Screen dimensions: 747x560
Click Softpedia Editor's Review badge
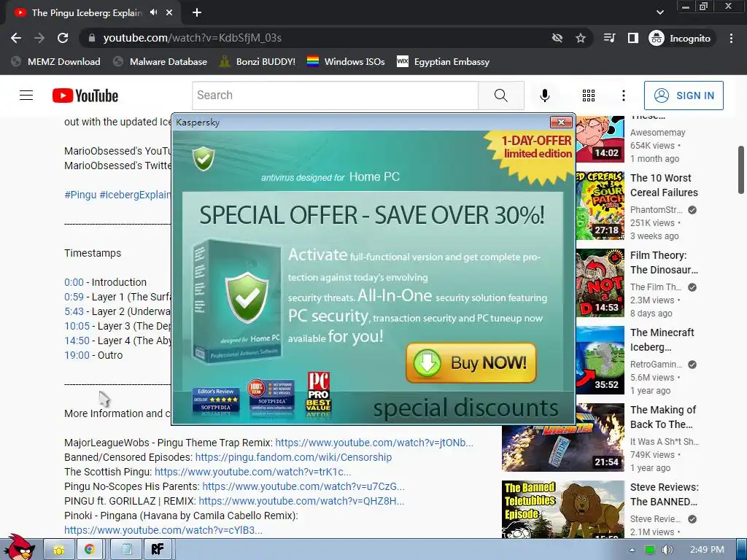tap(216, 401)
